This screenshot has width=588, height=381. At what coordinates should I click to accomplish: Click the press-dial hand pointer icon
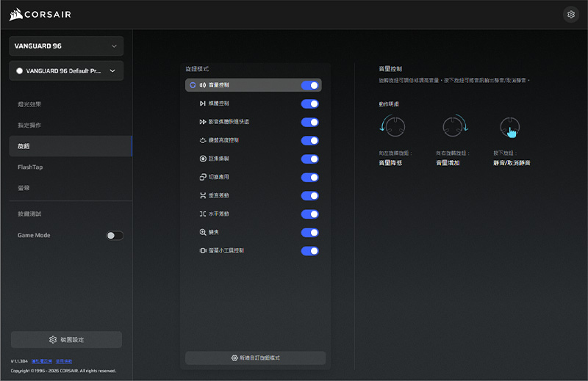click(510, 128)
